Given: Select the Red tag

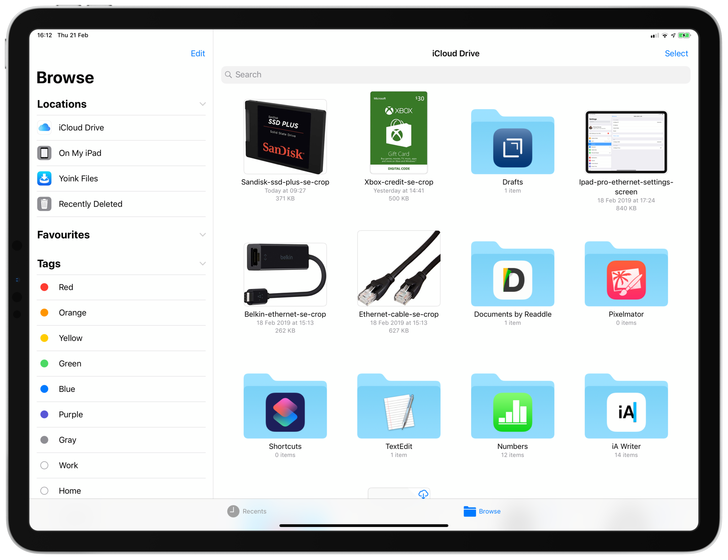Looking at the screenshot, I should tap(66, 287).
